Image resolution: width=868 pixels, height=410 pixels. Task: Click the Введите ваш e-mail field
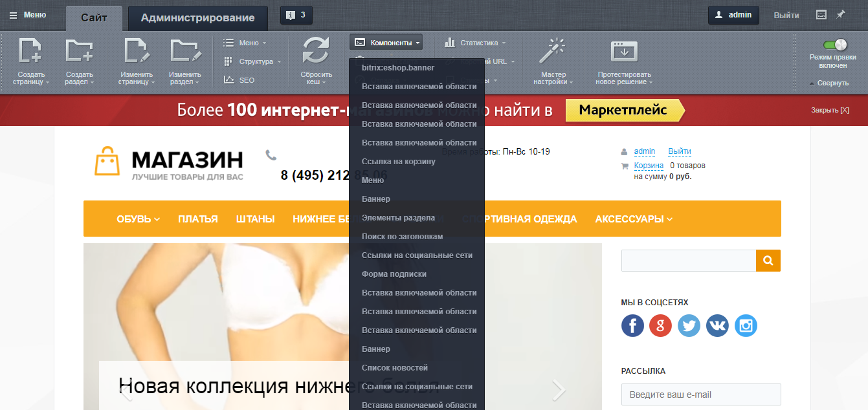click(x=700, y=394)
